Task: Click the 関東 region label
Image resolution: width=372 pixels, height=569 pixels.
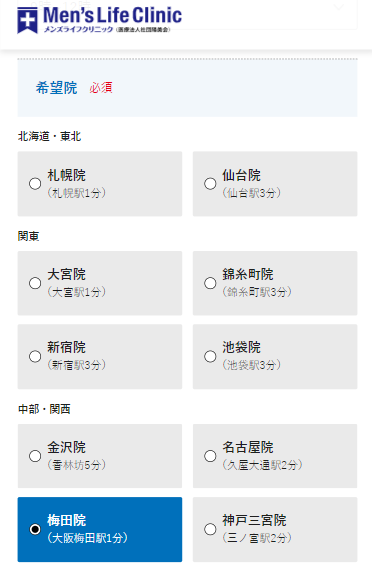Action: pyautogui.click(x=28, y=236)
